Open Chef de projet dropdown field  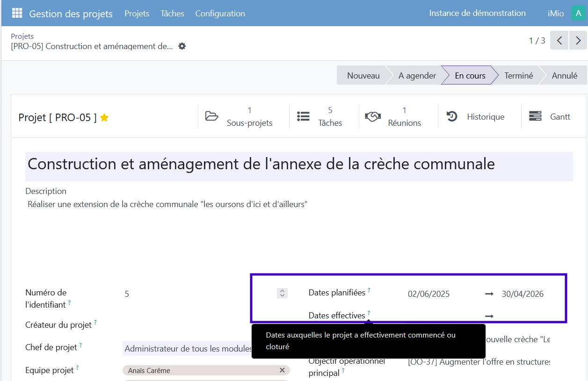coord(188,349)
